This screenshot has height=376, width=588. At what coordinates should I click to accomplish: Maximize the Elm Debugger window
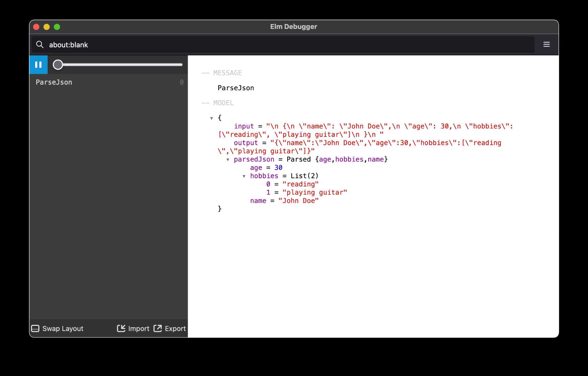pyautogui.click(x=57, y=27)
